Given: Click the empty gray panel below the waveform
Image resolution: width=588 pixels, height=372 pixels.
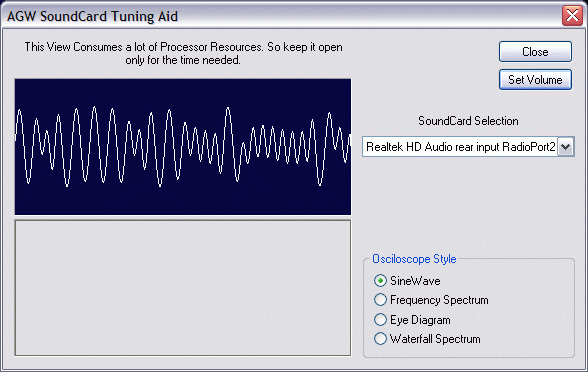Looking at the screenshot, I should (x=183, y=288).
